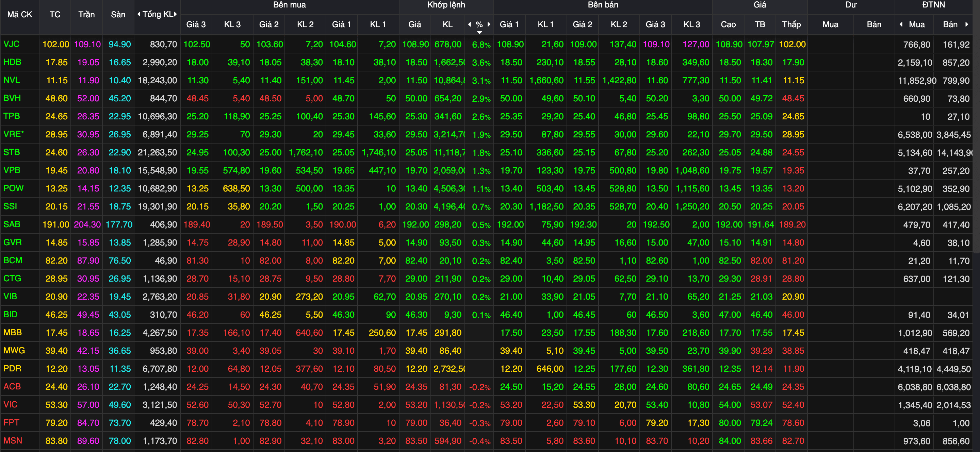
Task: Open MBB stock ticker
Action: point(13,332)
